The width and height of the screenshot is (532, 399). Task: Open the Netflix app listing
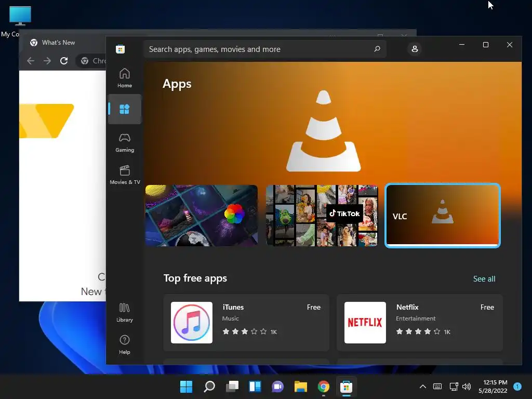click(420, 322)
